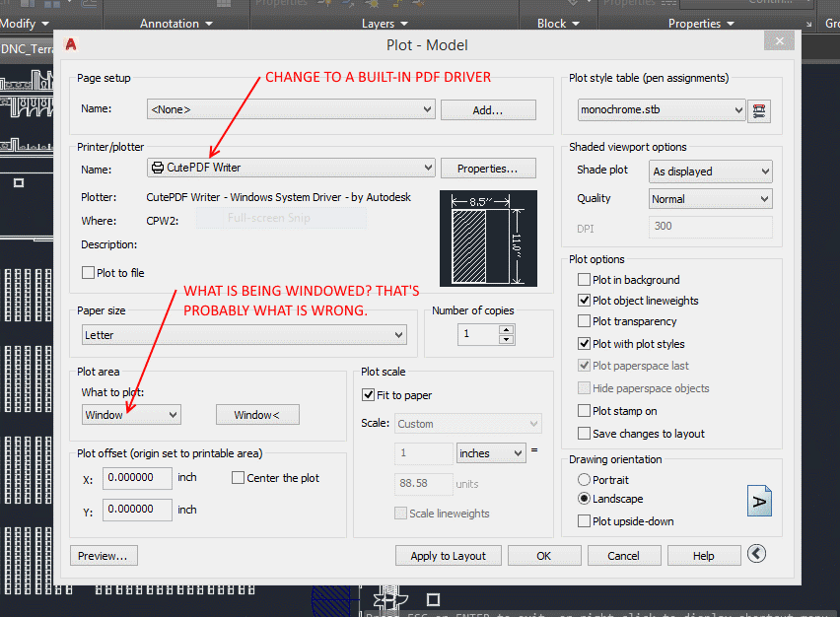The height and width of the screenshot is (617, 840).
Task: Click the X plot offset field
Action: [x=137, y=477]
